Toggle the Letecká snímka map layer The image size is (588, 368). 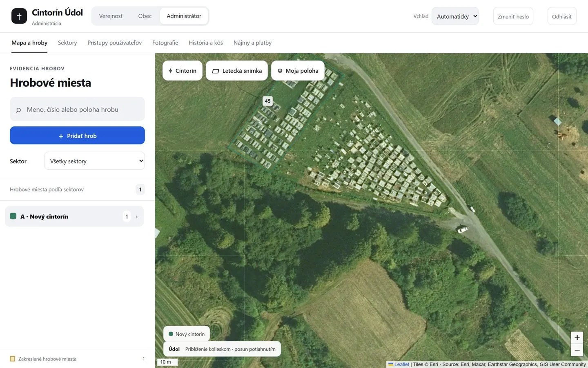click(x=237, y=71)
